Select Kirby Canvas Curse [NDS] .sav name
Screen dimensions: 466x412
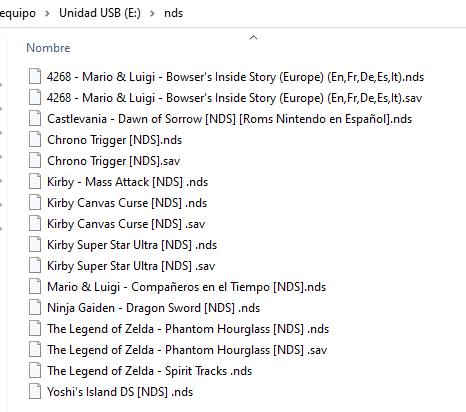coord(126,224)
